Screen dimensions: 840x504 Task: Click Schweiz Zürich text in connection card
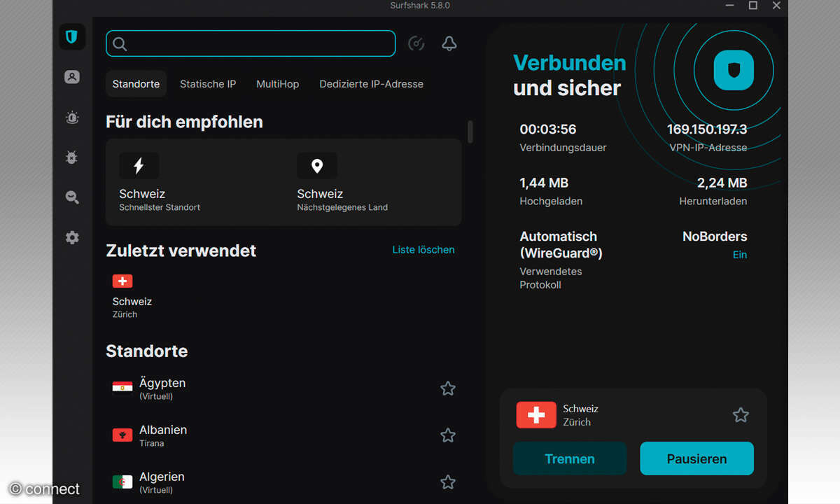click(581, 415)
